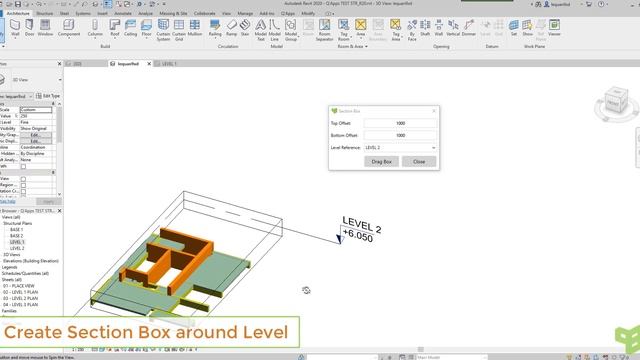Image resolution: width=640 pixels, height=360 pixels.
Task: Select the Area tool
Action: coord(360,28)
